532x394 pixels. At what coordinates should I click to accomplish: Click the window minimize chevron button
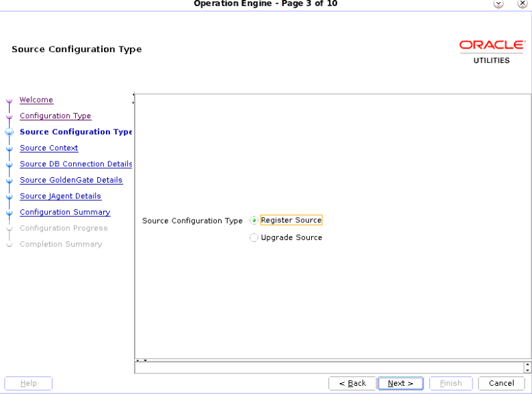point(498,3)
